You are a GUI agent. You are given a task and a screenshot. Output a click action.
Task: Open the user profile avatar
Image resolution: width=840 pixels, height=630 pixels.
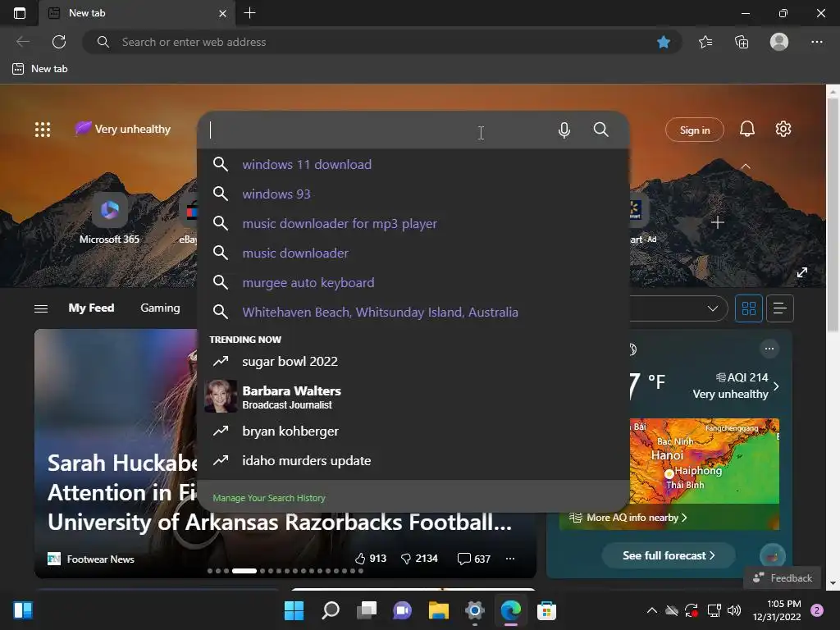pyautogui.click(x=779, y=42)
